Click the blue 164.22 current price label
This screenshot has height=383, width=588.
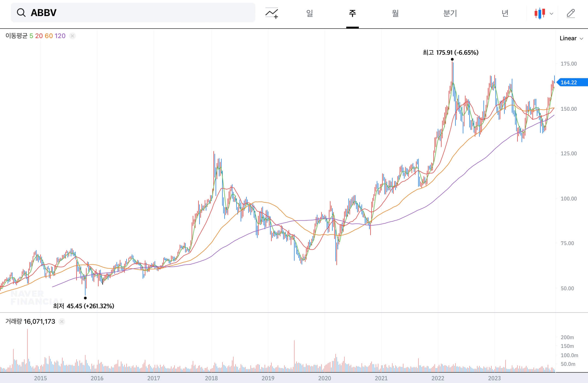pos(570,82)
